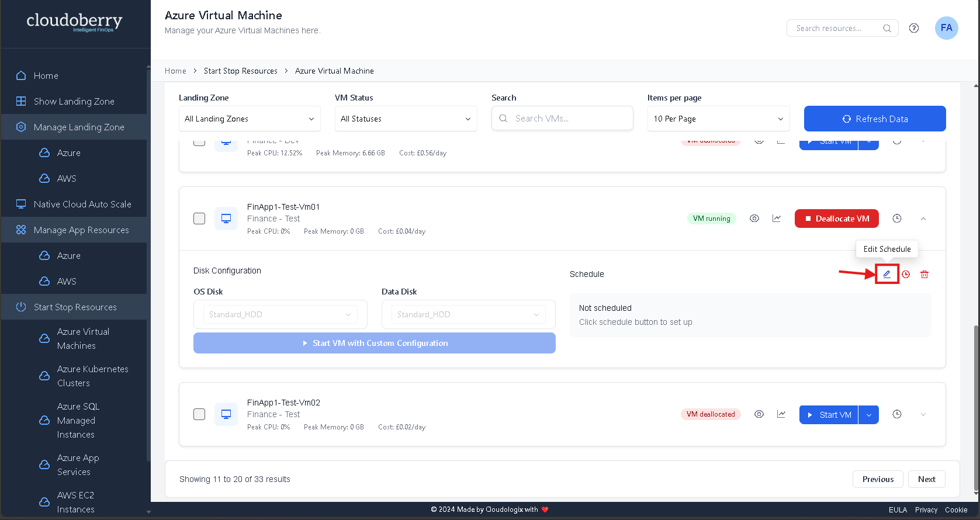The width and height of the screenshot is (980, 520).
Task: Open Native Cloud Auto Scale
Action: click(74, 204)
